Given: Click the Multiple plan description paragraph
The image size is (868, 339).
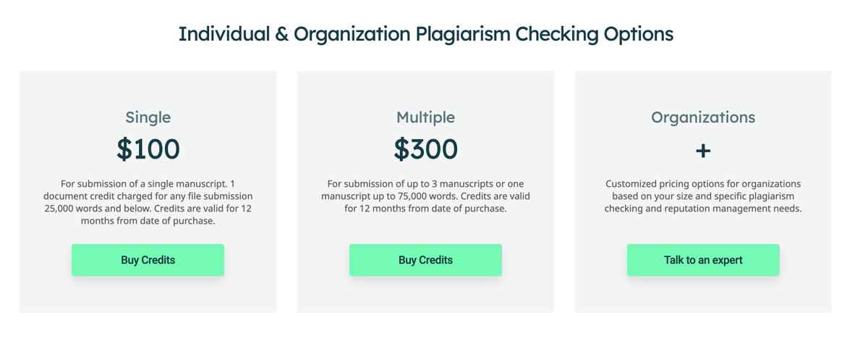Looking at the screenshot, I should (425, 196).
